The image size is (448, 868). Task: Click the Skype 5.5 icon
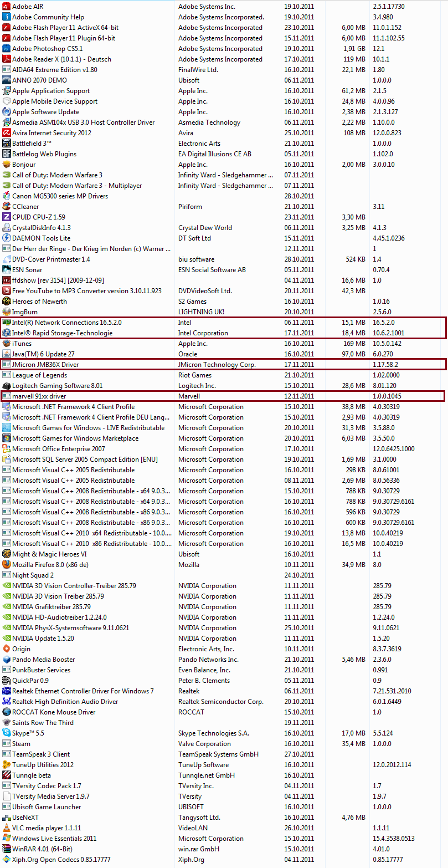[x=7, y=733]
